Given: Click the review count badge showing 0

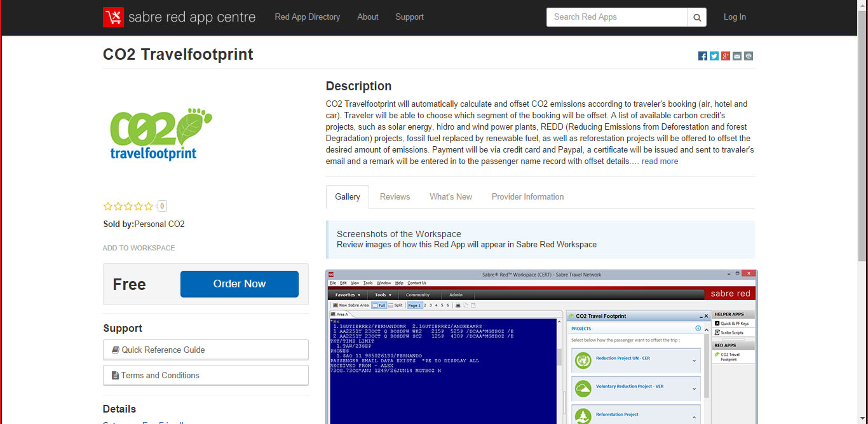Looking at the screenshot, I should [162, 206].
